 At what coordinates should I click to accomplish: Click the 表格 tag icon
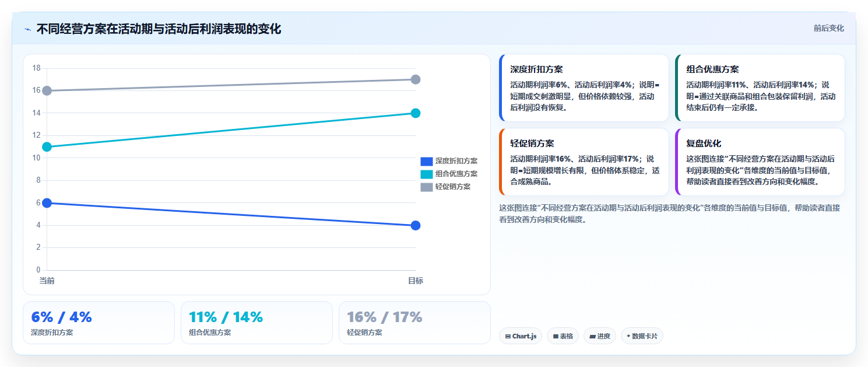point(556,337)
